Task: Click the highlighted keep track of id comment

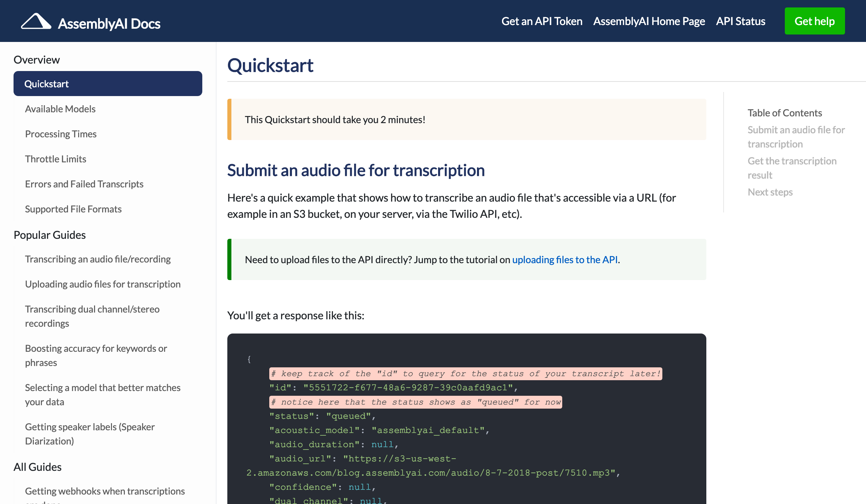Action: pos(465,374)
